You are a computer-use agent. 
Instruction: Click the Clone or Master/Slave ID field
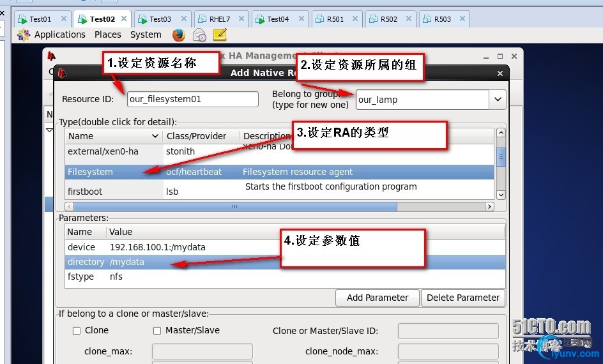pos(448,331)
